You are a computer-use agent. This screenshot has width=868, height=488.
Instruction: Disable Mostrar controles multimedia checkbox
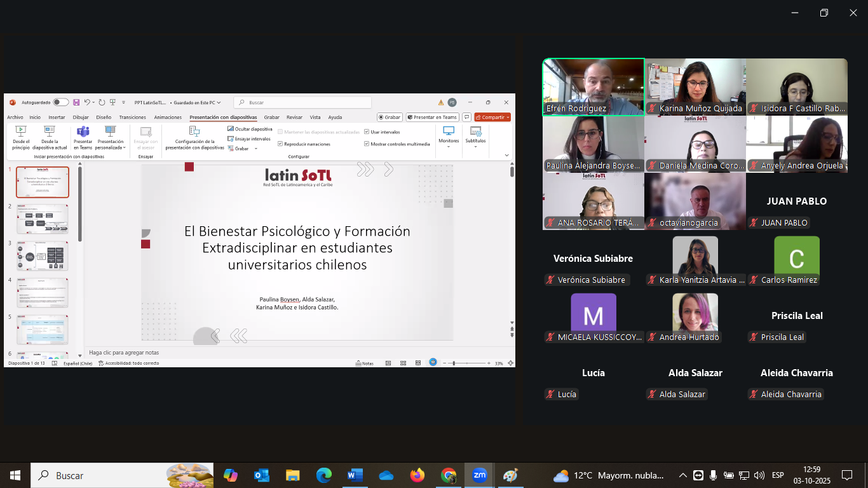(367, 144)
